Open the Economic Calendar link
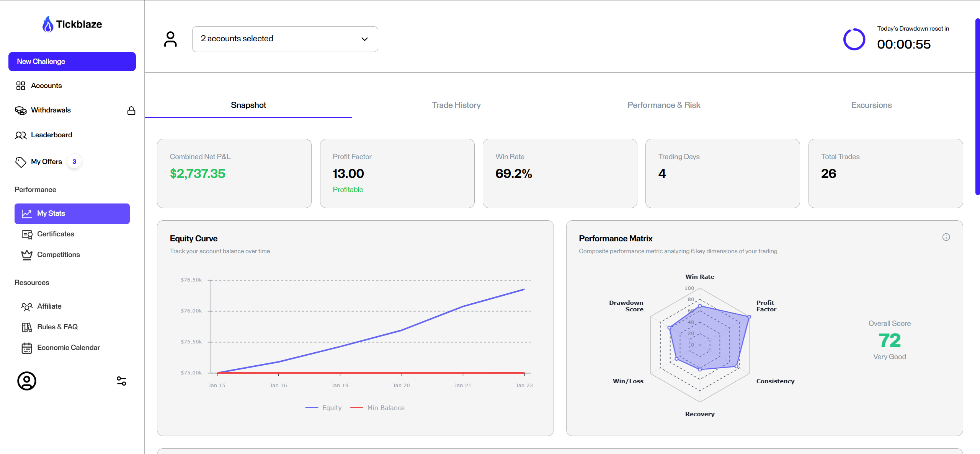The width and height of the screenshot is (980, 454). click(x=68, y=348)
